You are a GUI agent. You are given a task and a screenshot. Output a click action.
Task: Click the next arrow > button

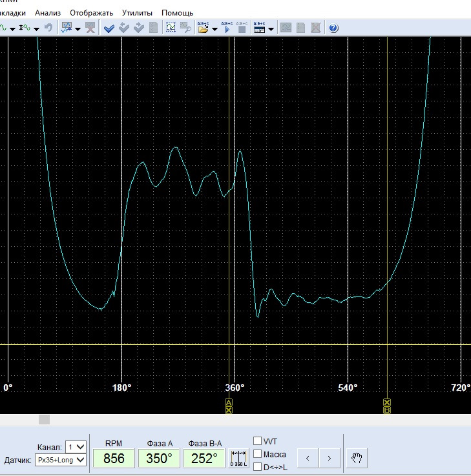pyautogui.click(x=330, y=458)
